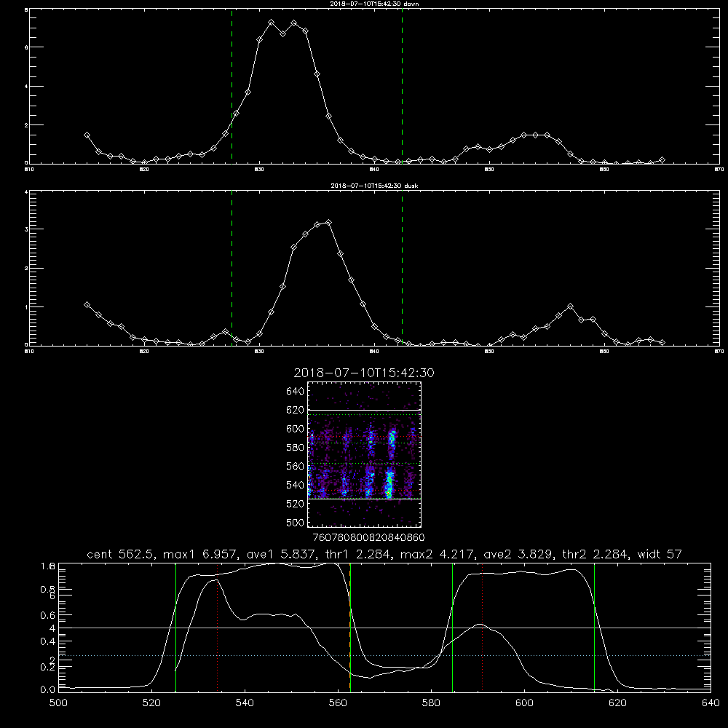Select y-axis label 540 beside the spectral image
This screenshot has width=728, height=728.
[295, 485]
